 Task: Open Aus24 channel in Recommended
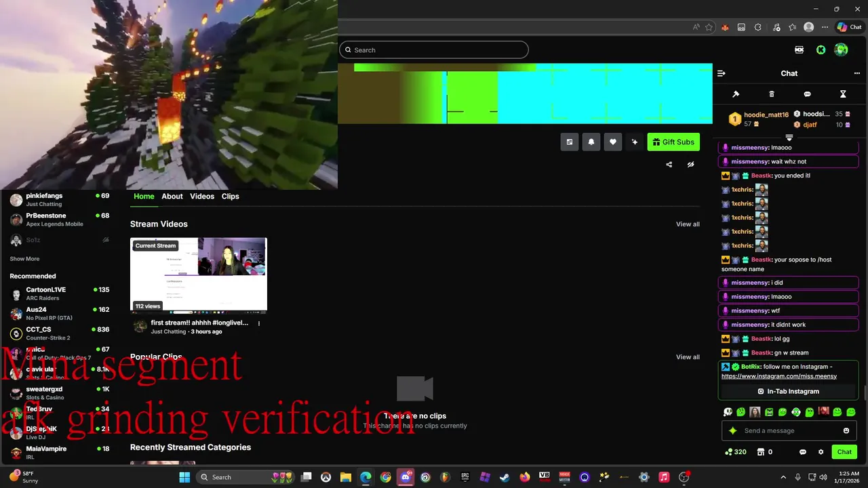60,313
